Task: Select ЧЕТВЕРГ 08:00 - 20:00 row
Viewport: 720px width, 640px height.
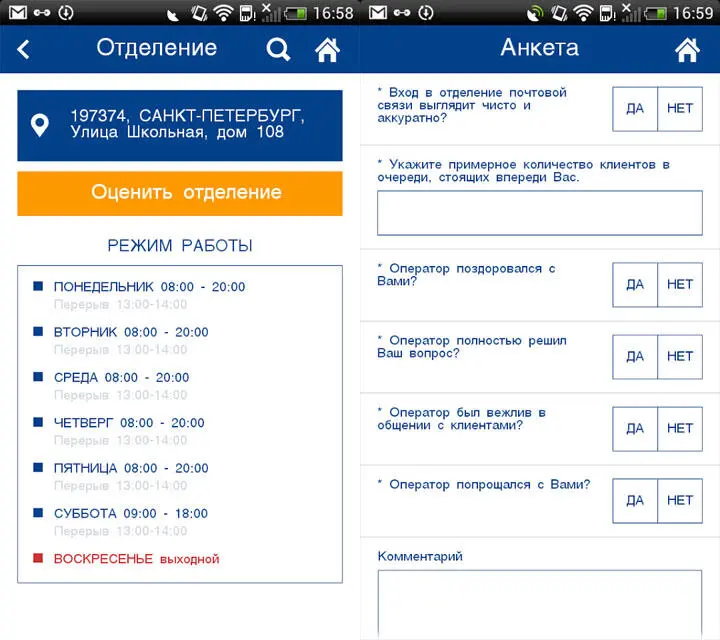Action: tap(119, 423)
